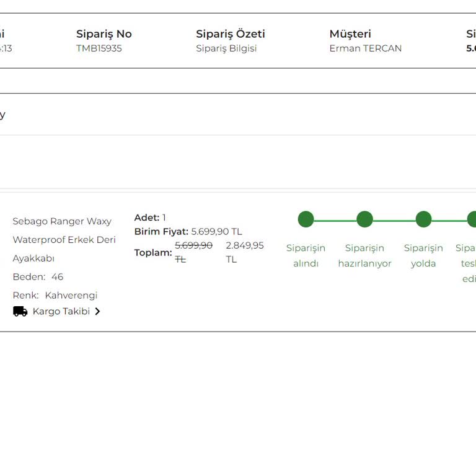Click Birim Fiyat 5.699,90 TL value
Screen dimensions: 476x476
click(216, 232)
